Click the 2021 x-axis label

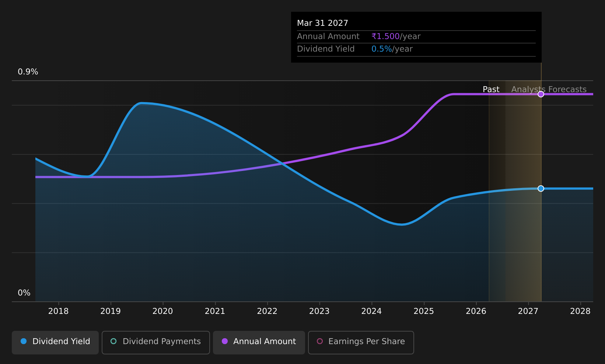[215, 311]
